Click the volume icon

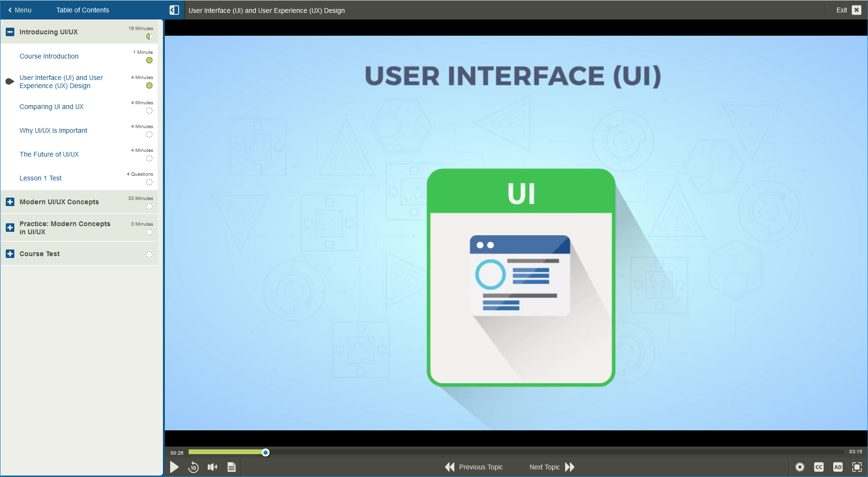point(212,467)
